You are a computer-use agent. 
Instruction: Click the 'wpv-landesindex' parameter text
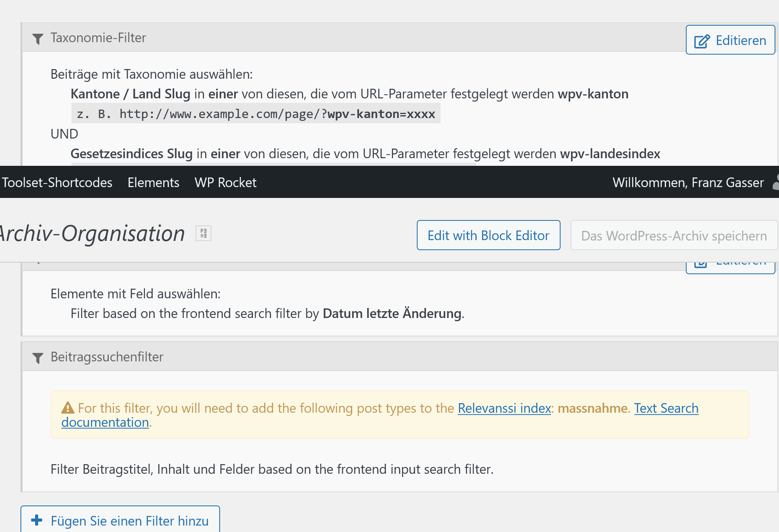(x=610, y=153)
